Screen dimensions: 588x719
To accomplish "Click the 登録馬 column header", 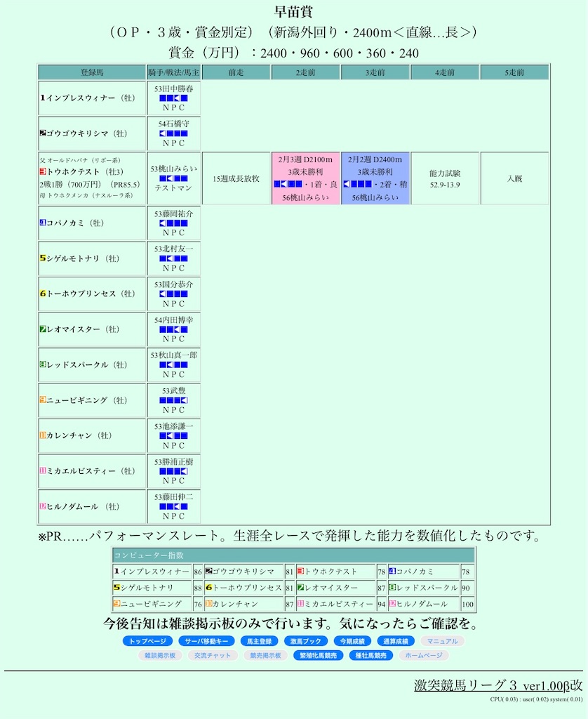I will tap(92, 72).
